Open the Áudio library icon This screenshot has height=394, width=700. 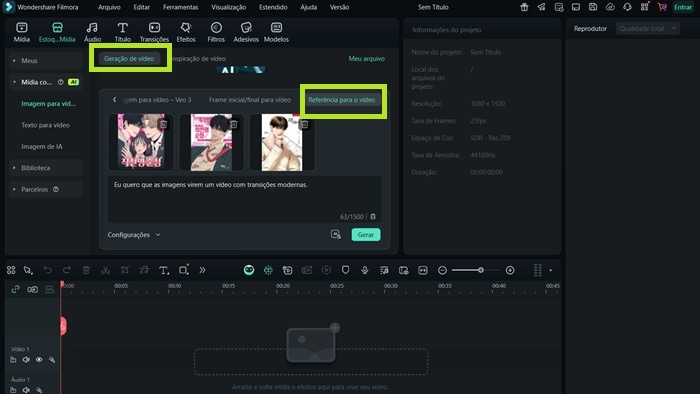point(92,28)
